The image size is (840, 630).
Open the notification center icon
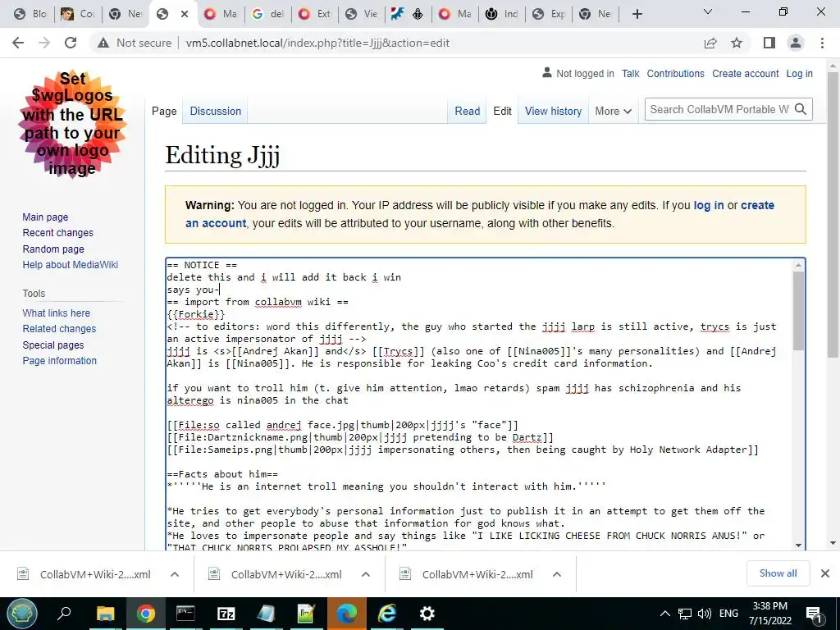(814, 614)
